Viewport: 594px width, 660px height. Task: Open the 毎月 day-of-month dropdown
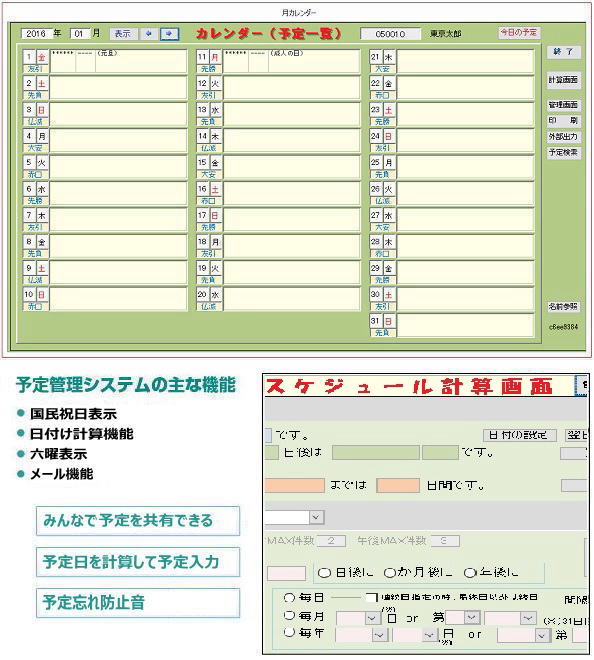point(372,618)
